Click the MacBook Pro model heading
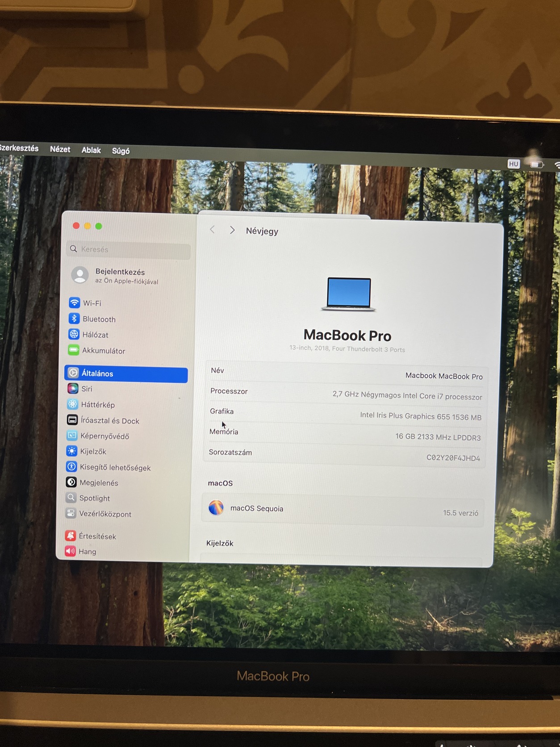The image size is (560, 747). [x=347, y=335]
